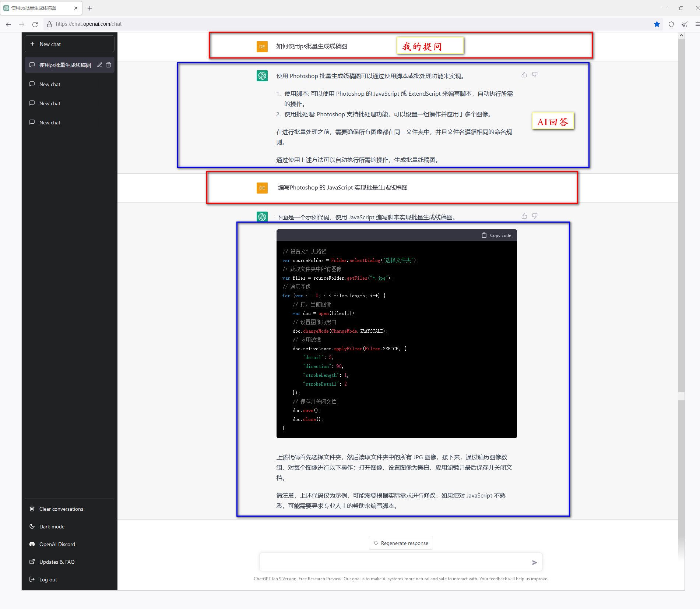700x609 pixels.
Task: Bookmark star icon in address bar
Action: pos(657,24)
